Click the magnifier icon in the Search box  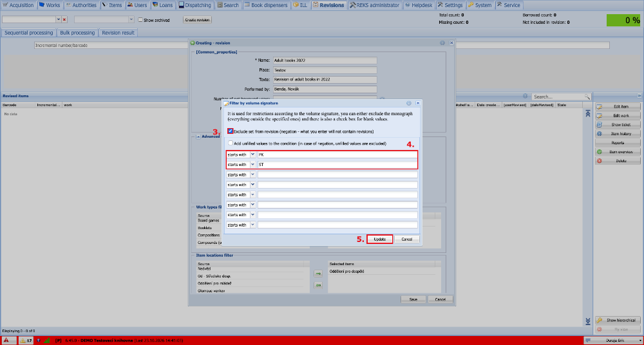[x=587, y=97]
